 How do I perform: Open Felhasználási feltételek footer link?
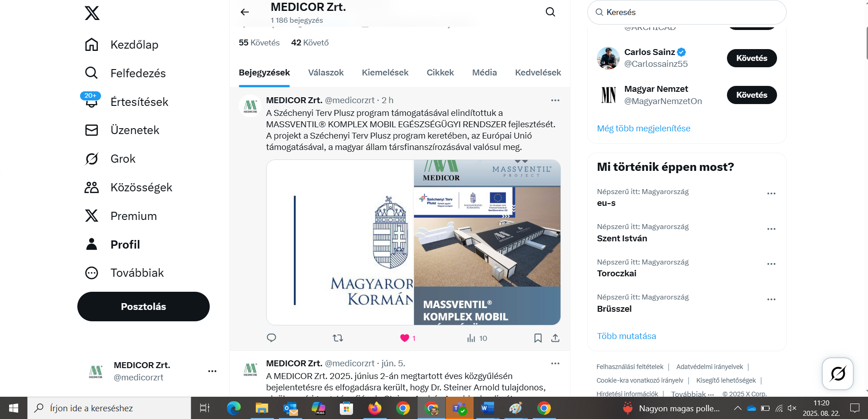630,367
